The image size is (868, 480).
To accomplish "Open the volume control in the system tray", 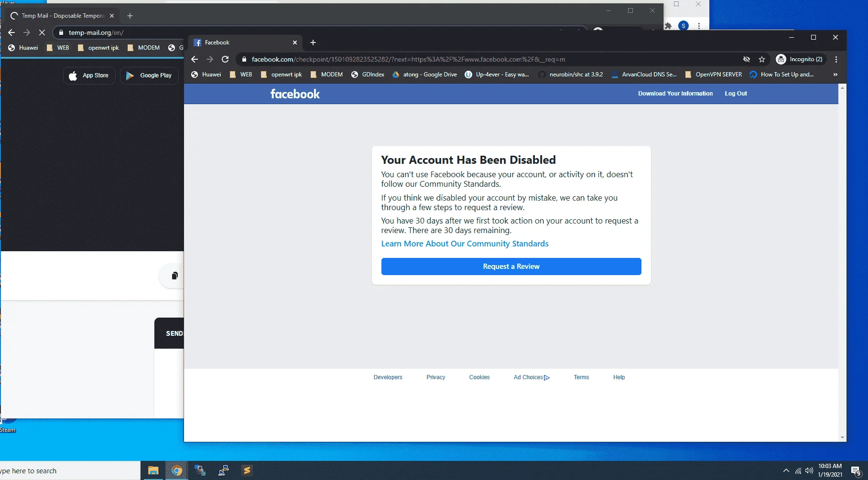I will [809, 470].
